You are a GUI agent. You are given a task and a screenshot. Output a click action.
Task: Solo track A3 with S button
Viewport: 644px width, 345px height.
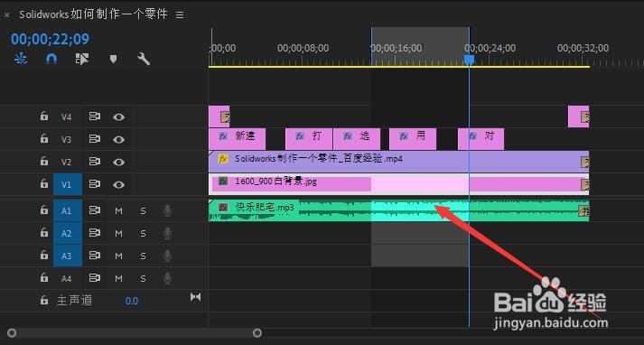(x=143, y=256)
